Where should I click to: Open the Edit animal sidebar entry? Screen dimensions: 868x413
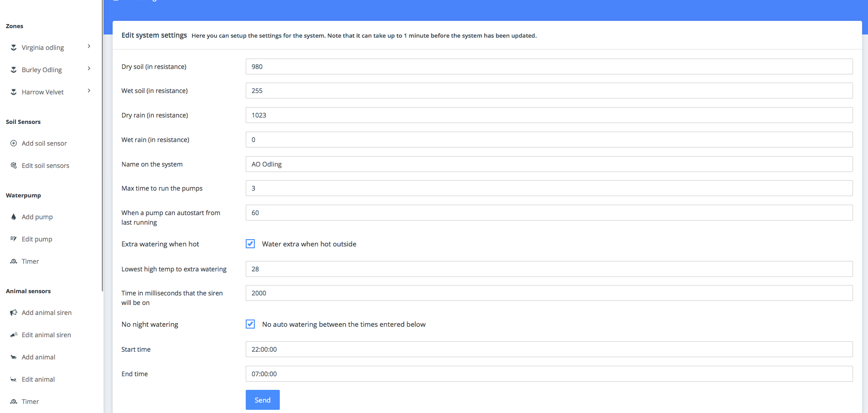click(38, 379)
